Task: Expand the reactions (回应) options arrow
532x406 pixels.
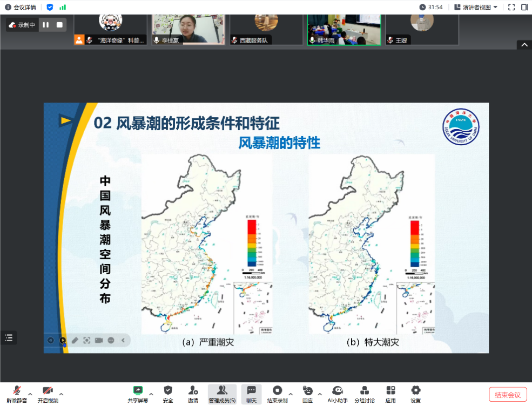Action: pos(320,394)
